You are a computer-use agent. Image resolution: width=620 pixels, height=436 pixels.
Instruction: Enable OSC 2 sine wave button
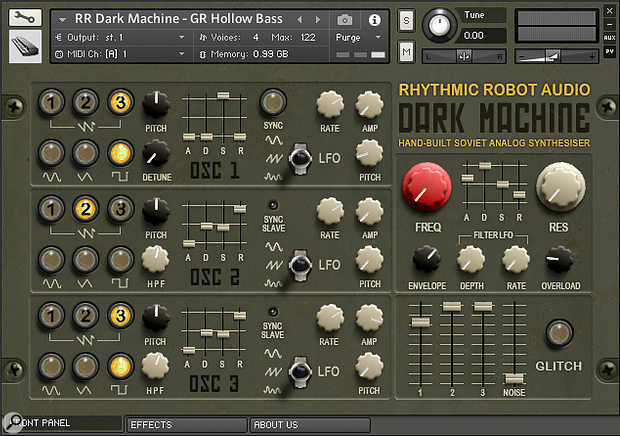(x=51, y=260)
